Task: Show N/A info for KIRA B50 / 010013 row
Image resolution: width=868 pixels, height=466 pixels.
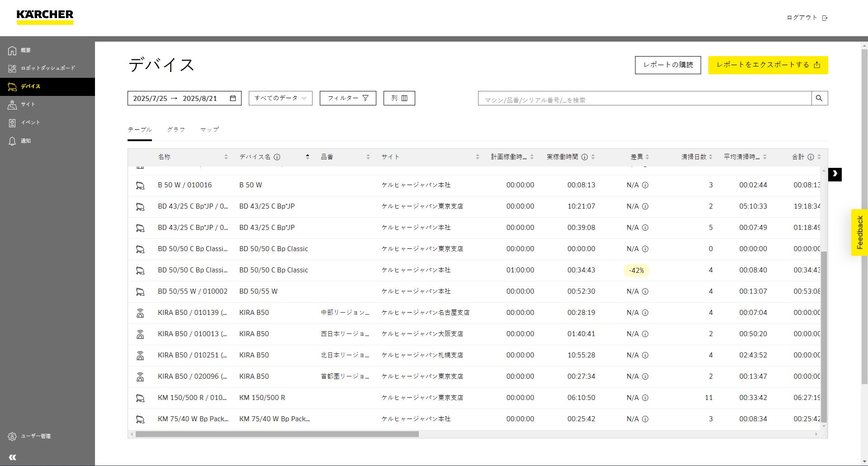Action: coord(645,334)
